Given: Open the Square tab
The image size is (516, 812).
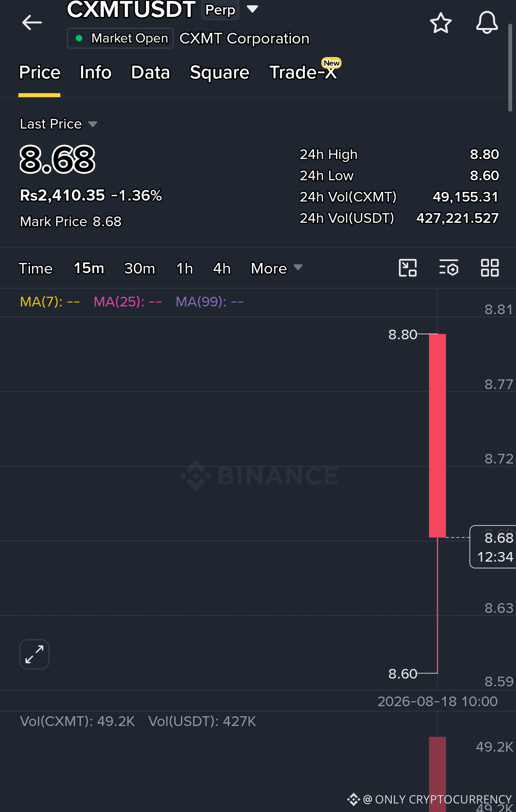Looking at the screenshot, I should tap(219, 72).
